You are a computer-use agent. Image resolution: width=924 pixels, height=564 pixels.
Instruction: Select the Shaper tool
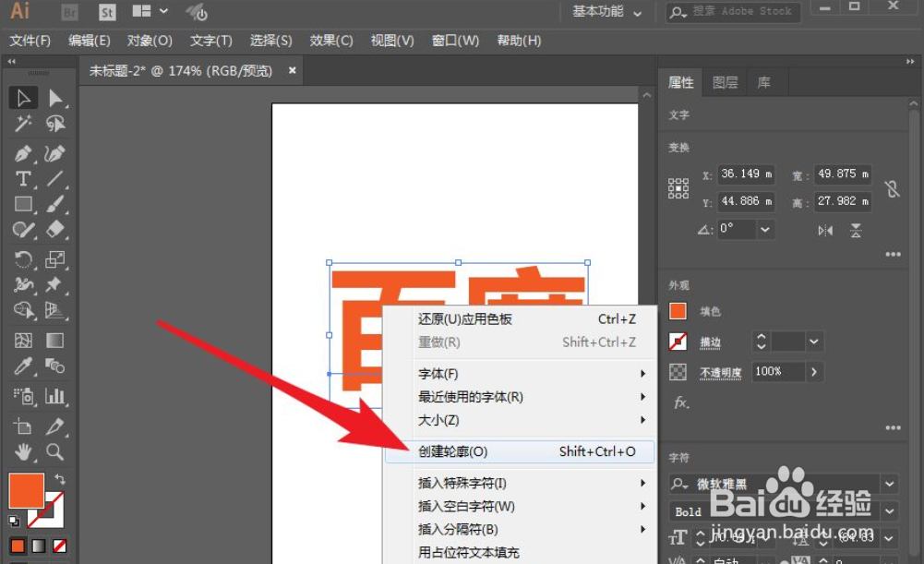click(24, 229)
